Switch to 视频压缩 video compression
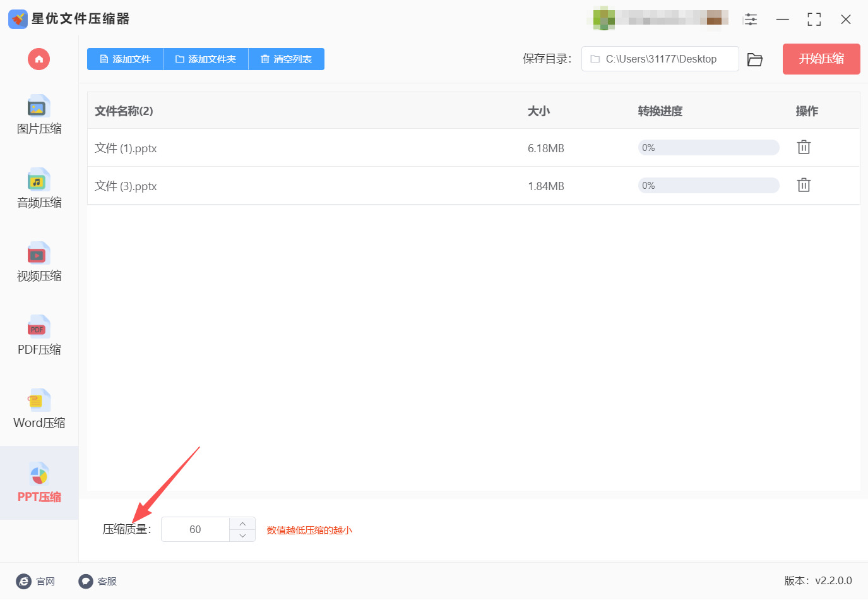Image resolution: width=868 pixels, height=600 pixels. tap(39, 262)
